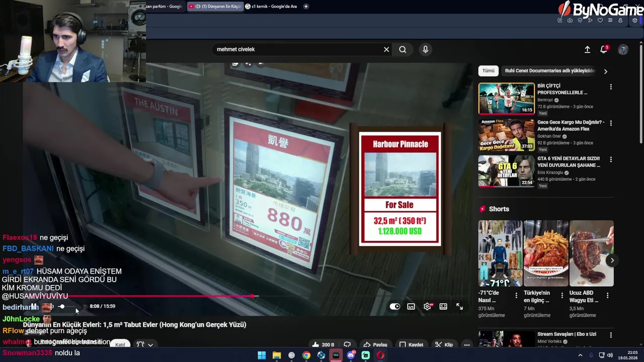This screenshot has height=362, width=644.
Task: Open the subscription notification bell dropdown
Action: point(145,345)
